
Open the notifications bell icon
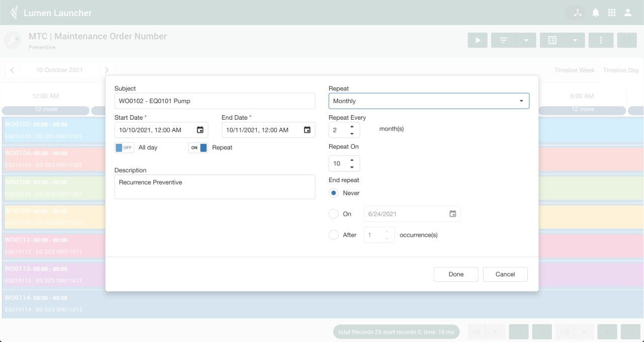596,12
